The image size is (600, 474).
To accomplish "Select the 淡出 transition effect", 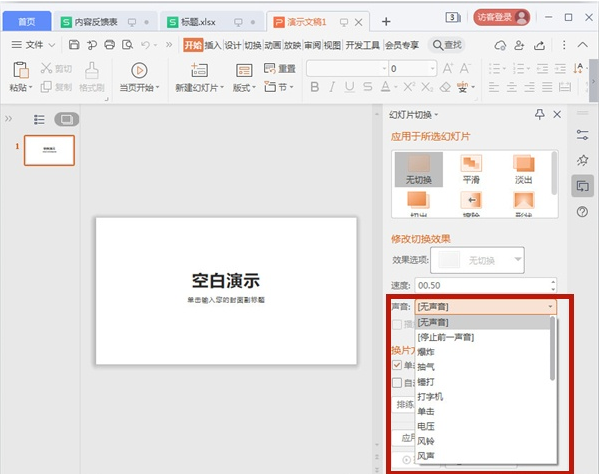I will click(524, 164).
